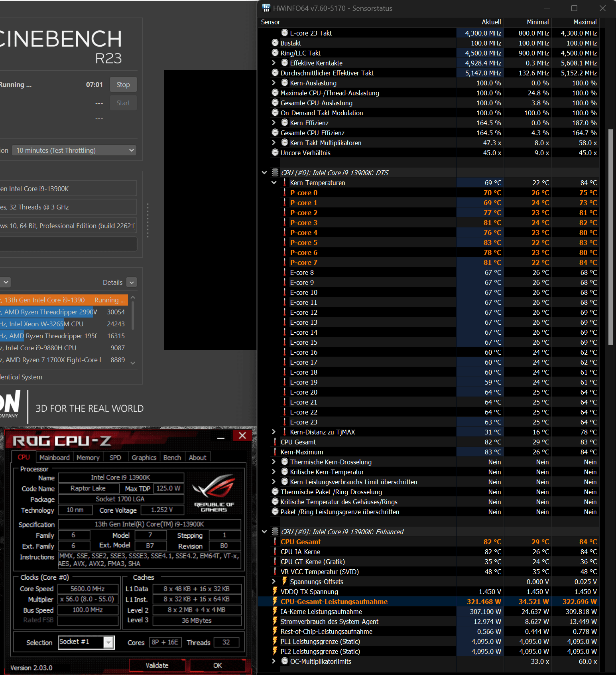Expand the Effektive Kerntakte sensor group
The height and width of the screenshot is (675, 616).
[274, 63]
